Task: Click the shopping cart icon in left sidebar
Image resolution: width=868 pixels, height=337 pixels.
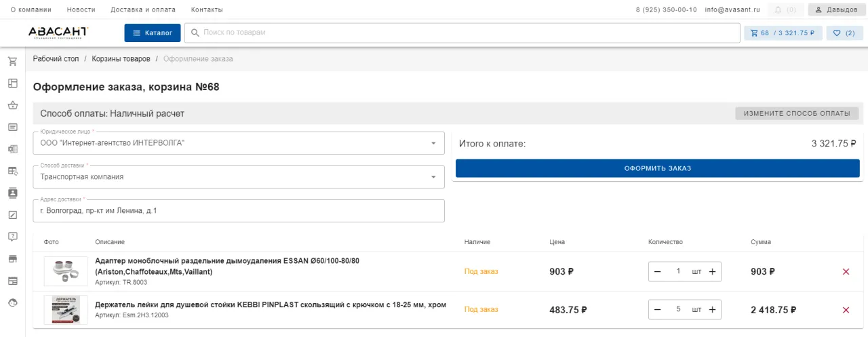Action: click(12, 62)
